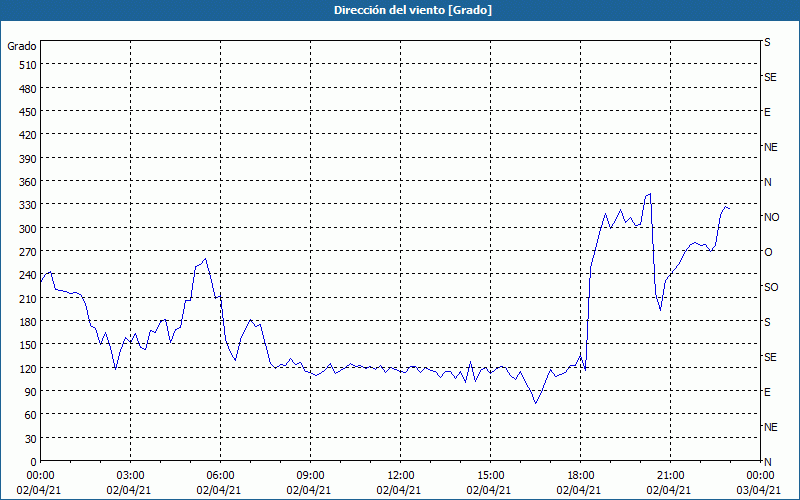Viewport: 800px width, 500px height.
Task: Select the 300 value on degree axis
Action: point(28,229)
